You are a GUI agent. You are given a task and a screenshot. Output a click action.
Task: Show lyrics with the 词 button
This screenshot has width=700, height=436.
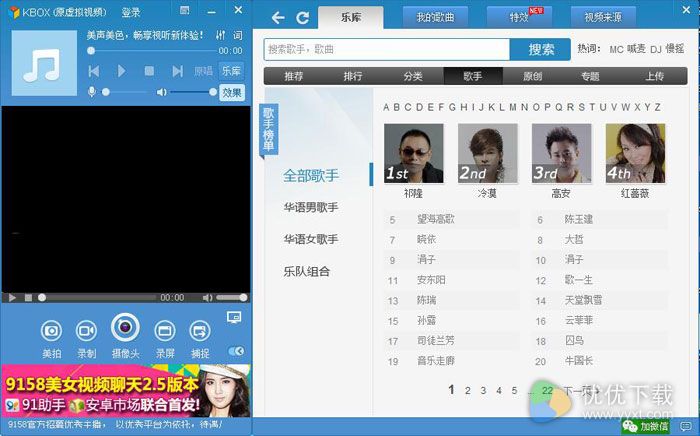point(238,35)
